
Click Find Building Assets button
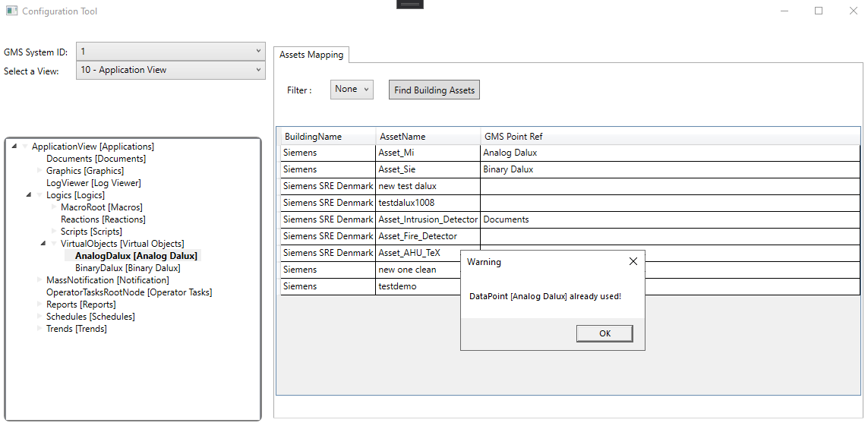tap(434, 90)
